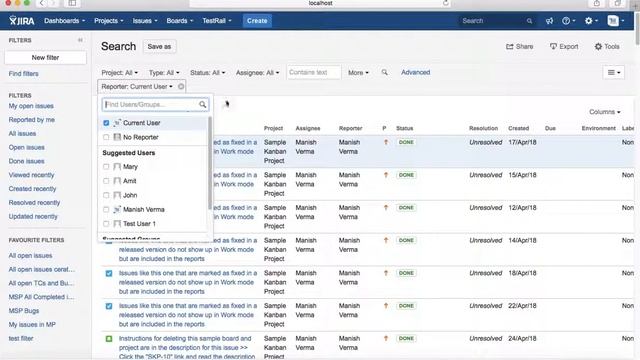Toggle the Reporter: Current User dropdown
The width and height of the screenshot is (640, 360).
point(137,87)
